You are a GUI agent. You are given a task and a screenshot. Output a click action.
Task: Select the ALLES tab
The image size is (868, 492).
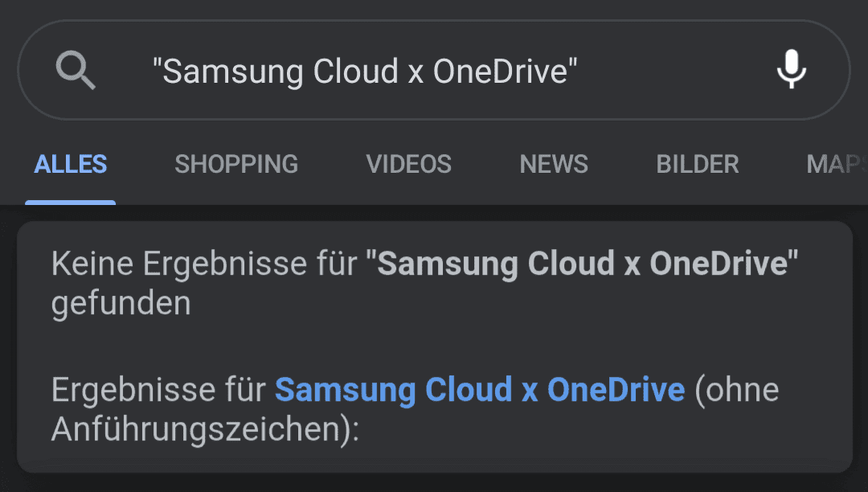(70, 164)
